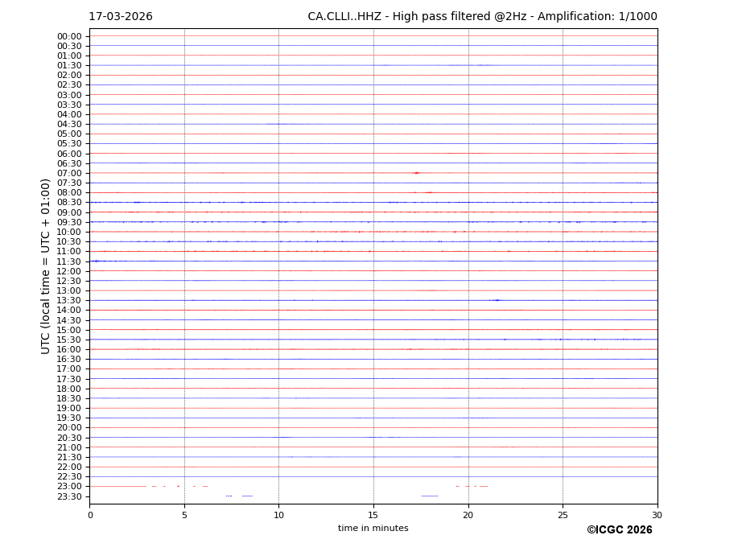
Task: Click the 'time in minutes' axis label
Action: tap(373, 529)
